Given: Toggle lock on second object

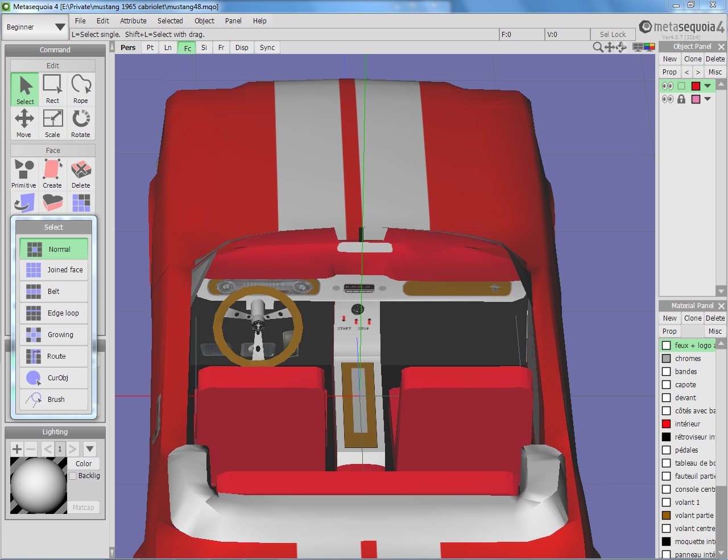Looking at the screenshot, I should [681, 99].
